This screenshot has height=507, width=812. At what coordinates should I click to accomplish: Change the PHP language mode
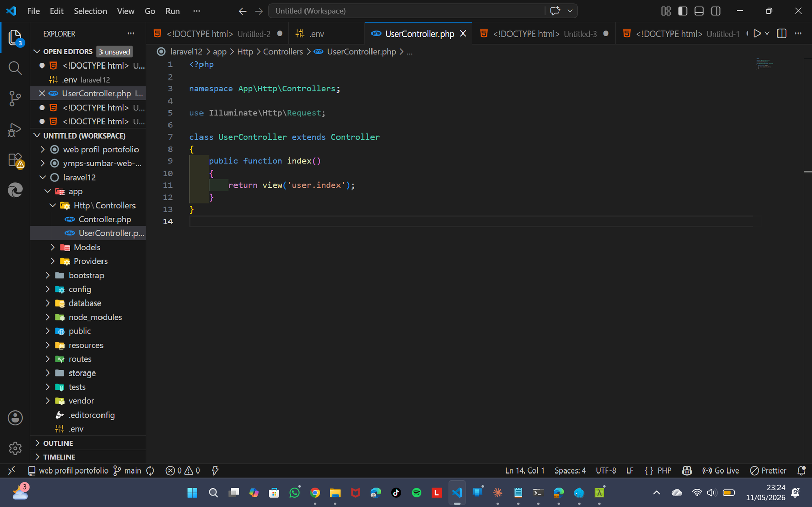tap(664, 470)
